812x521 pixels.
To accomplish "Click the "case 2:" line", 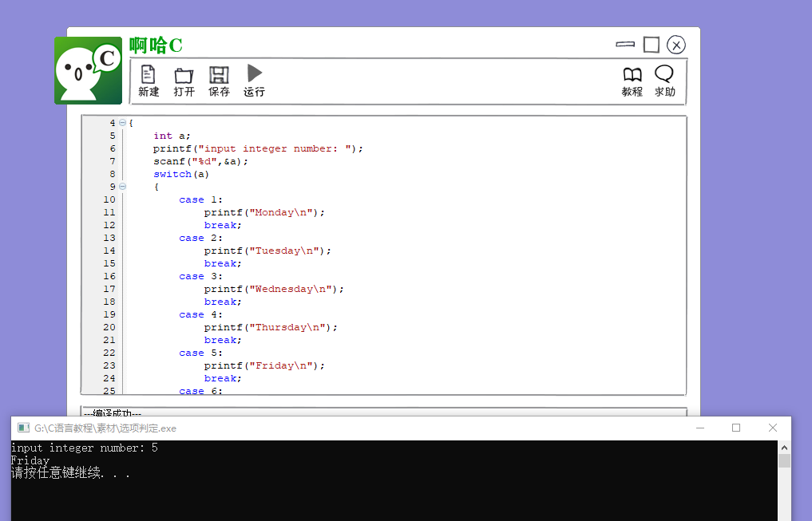I will coord(201,238).
